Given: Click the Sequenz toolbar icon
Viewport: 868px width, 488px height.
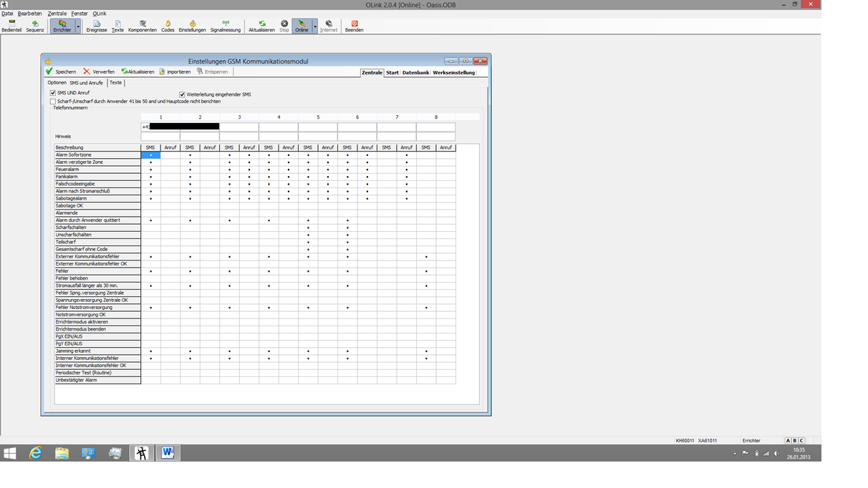Looking at the screenshot, I should click(35, 26).
